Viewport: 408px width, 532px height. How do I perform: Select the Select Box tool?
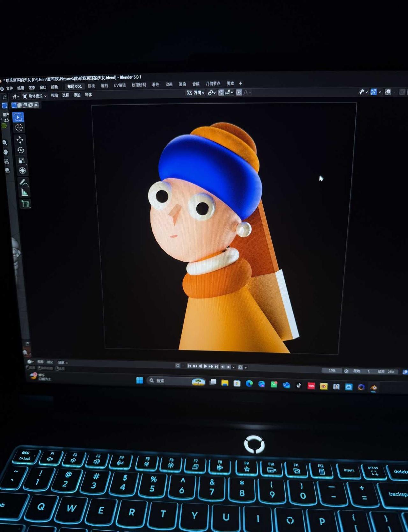click(x=18, y=117)
